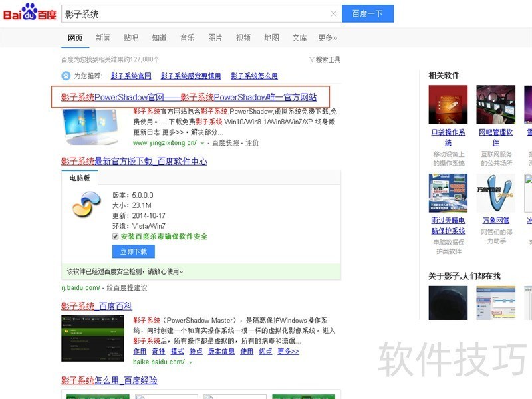Image resolution: width=532 pixels, height=399 pixels.
Task: Click the PowerShadow software logo icon
Action: (x=86, y=204)
